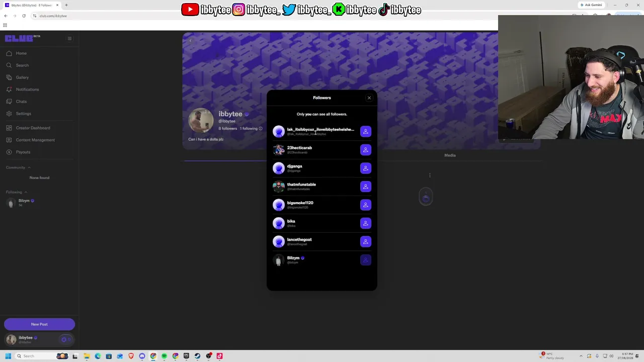Close the Followers dialog
The image size is (644, 362).
(x=369, y=98)
